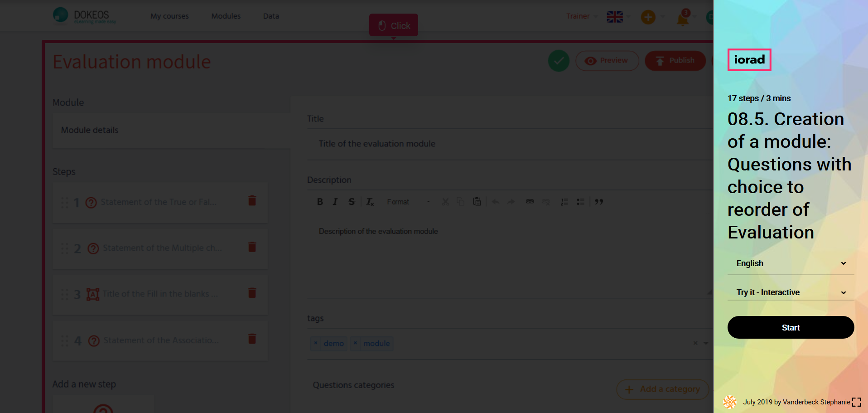
Task: Enter fullscreen mode in iorad panel
Action: coord(856,402)
